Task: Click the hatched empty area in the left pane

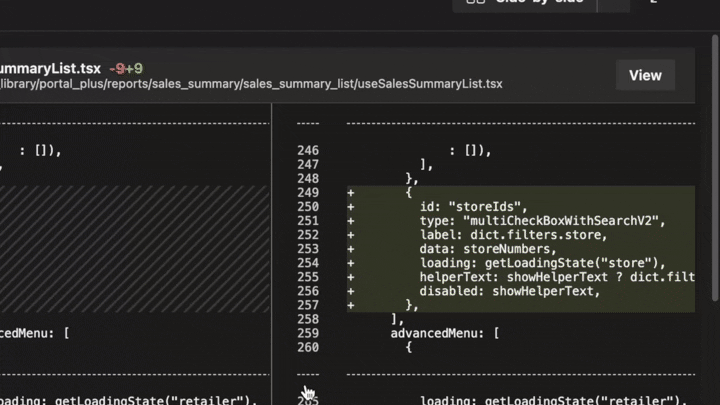Action: pyautogui.click(x=135, y=248)
